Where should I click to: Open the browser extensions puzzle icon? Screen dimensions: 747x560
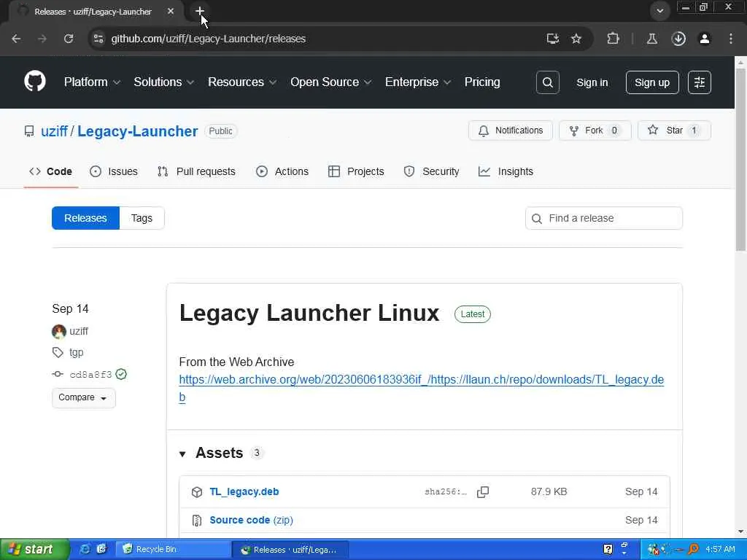click(613, 39)
